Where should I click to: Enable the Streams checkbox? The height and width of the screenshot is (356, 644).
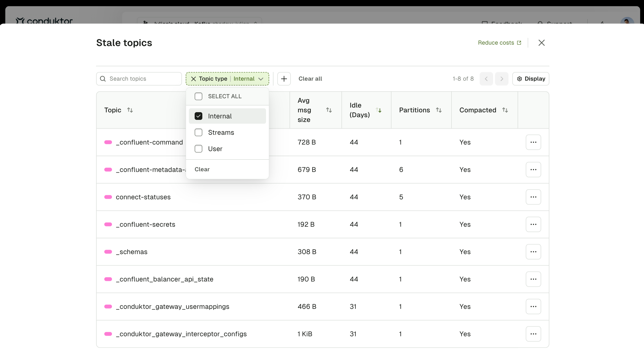(x=198, y=132)
